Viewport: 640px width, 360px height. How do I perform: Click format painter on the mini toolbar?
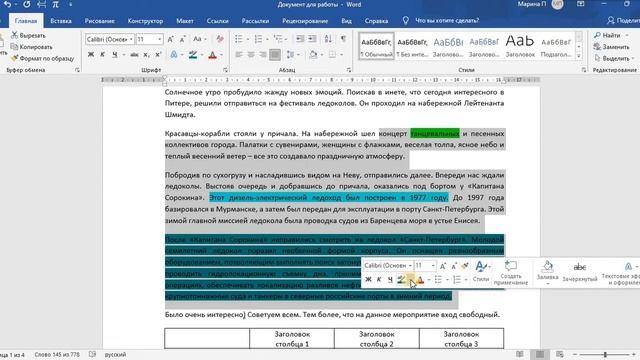coord(465,266)
